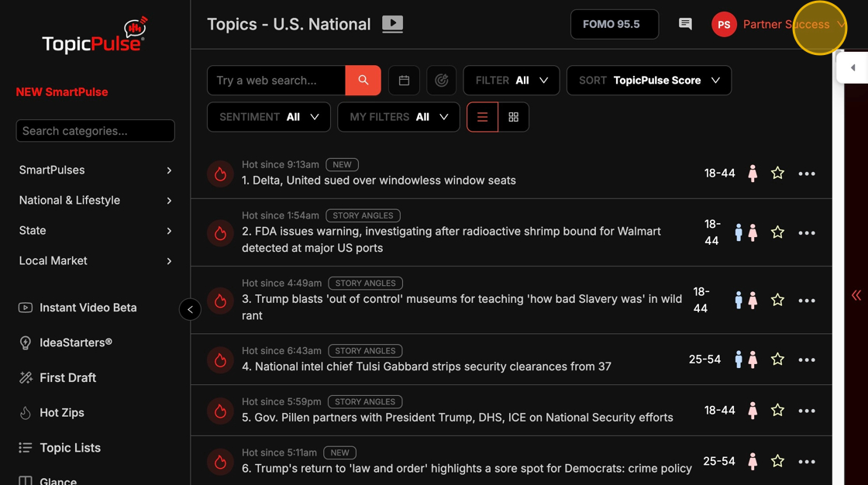Click flame icon for Trump museums story
The height and width of the screenshot is (485, 868).
(220, 301)
